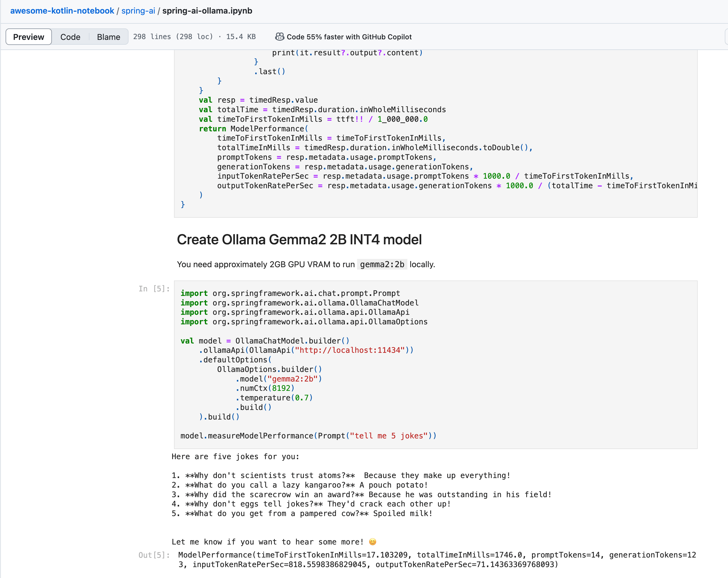Open 'Code 55% faster with GitHub Copilot' link

[349, 37]
